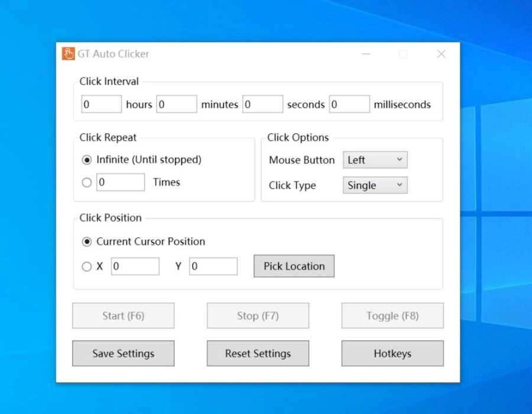Select Current Cursor Position option
Image resolution: width=532 pixels, height=414 pixels.
coord(86,241)
